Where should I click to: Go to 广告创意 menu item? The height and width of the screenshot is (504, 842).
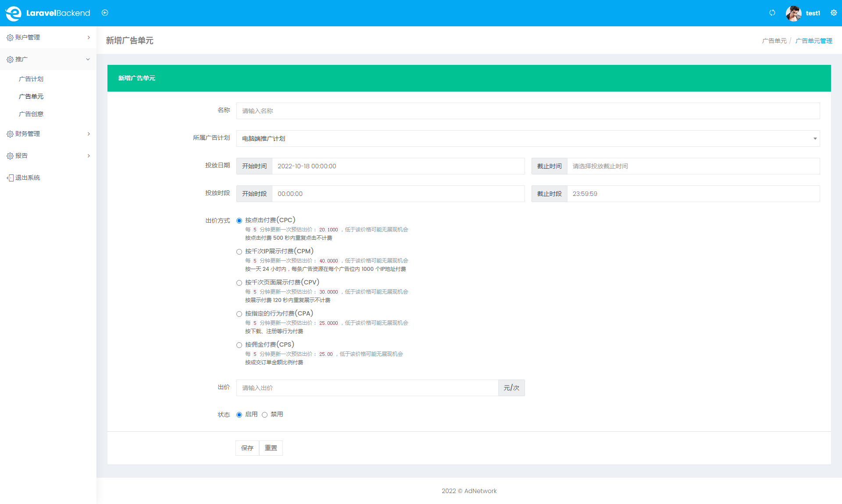tap(31, 114)
